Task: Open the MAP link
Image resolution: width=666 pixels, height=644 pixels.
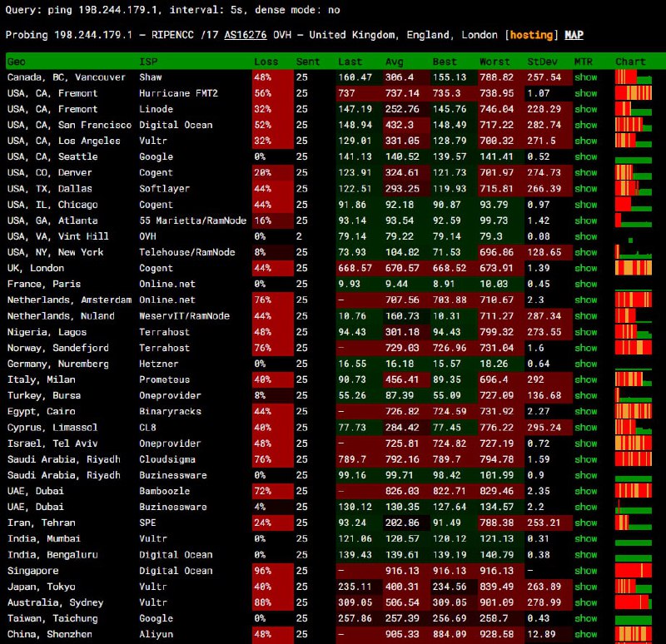Action: pyautogui.click(x=574, y=35)
